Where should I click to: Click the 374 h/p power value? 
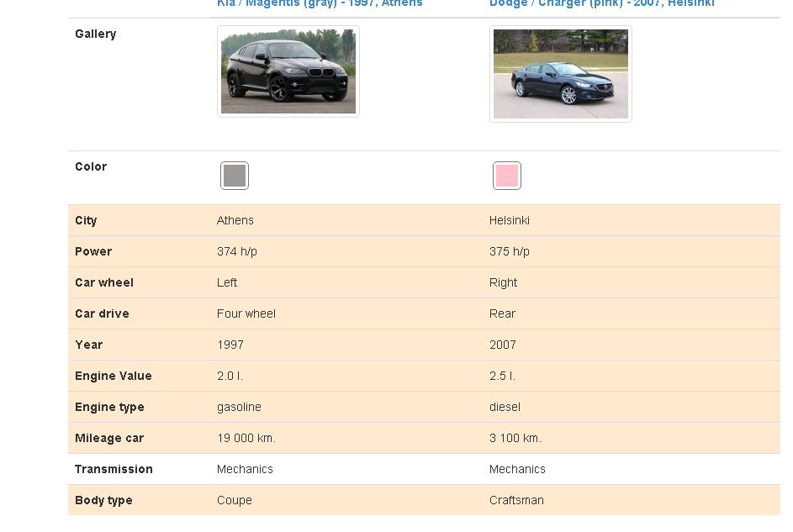click(x=237, y=251)
